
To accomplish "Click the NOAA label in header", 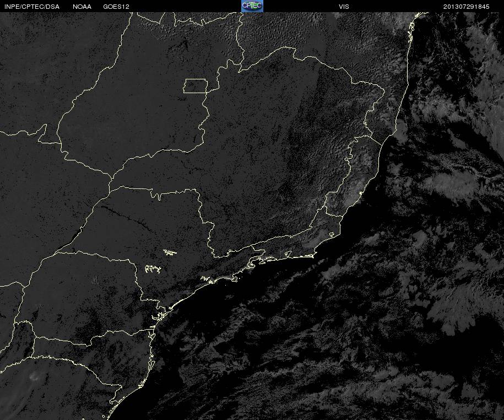I will [x=82, y=7].
